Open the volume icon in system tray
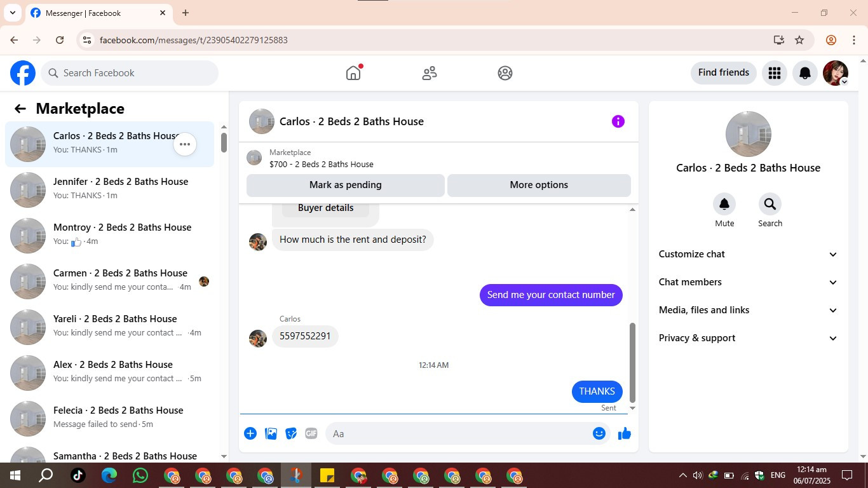 698,475
